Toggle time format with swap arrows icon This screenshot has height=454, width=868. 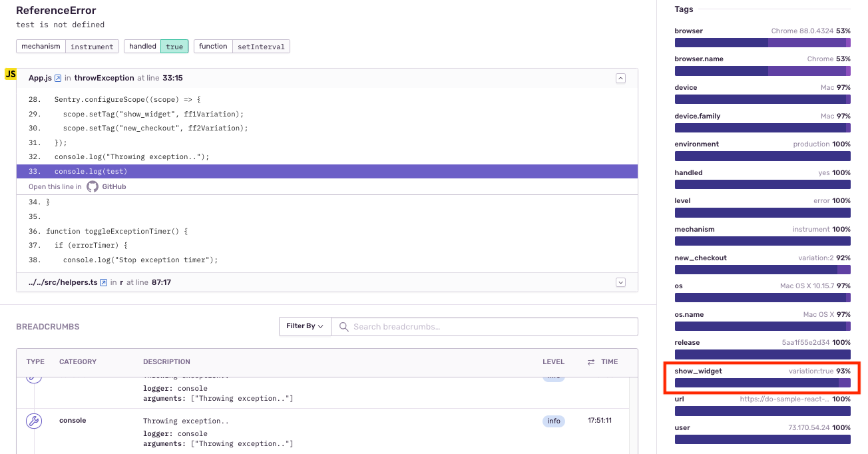590,362
